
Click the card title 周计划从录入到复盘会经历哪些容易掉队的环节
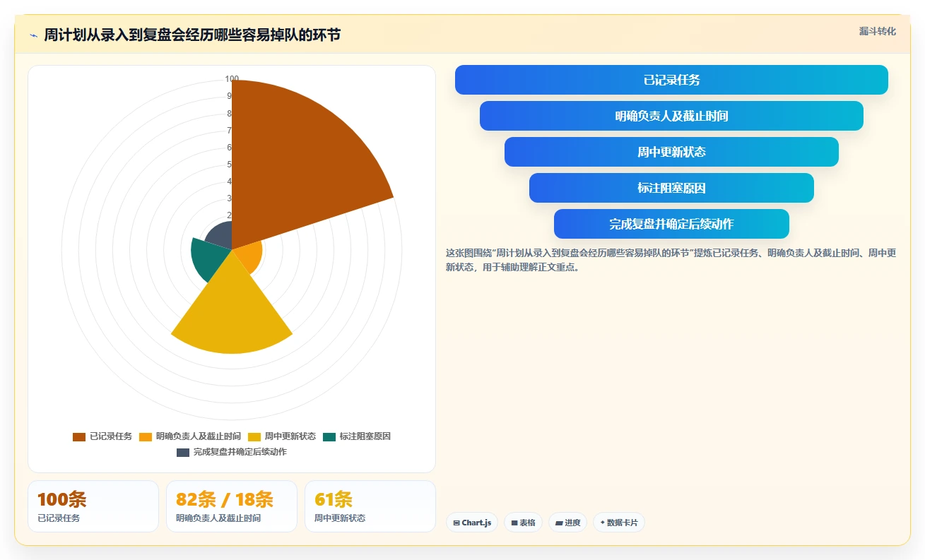click(192, 35)
